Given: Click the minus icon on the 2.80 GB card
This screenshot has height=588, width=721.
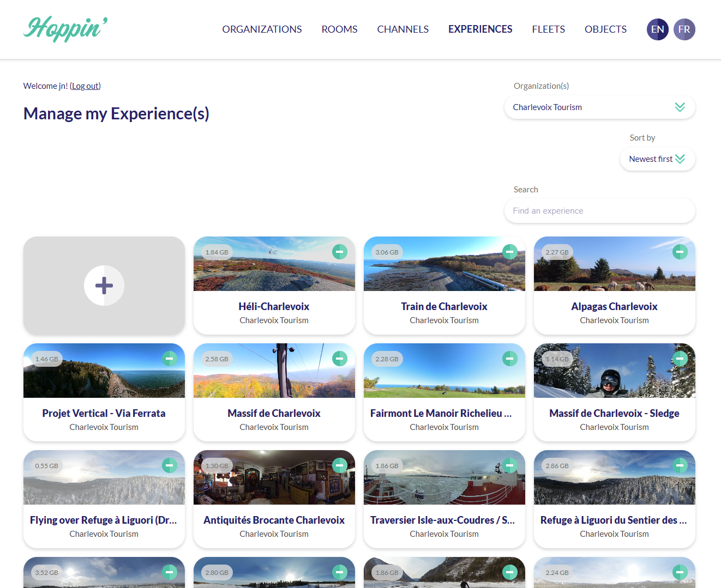Looking at the screenshot, I should tap(340, 572).
